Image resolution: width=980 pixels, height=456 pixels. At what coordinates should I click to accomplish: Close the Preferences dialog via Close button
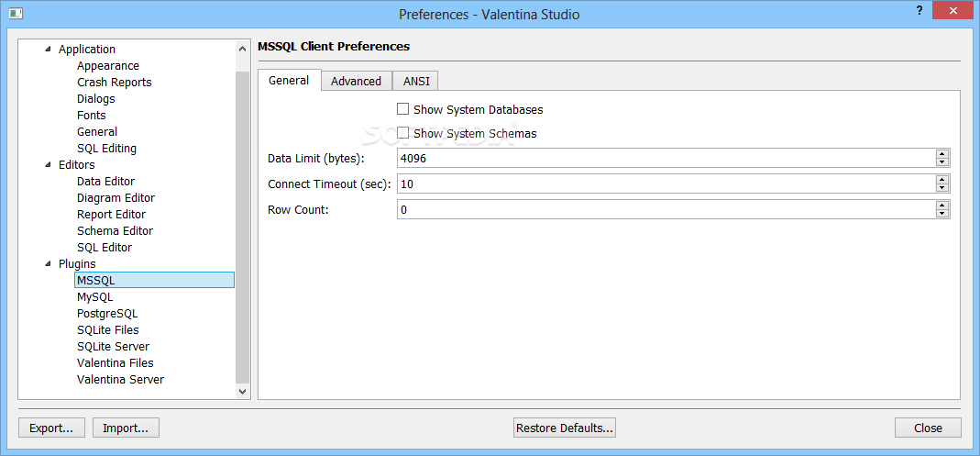(928, 428)
